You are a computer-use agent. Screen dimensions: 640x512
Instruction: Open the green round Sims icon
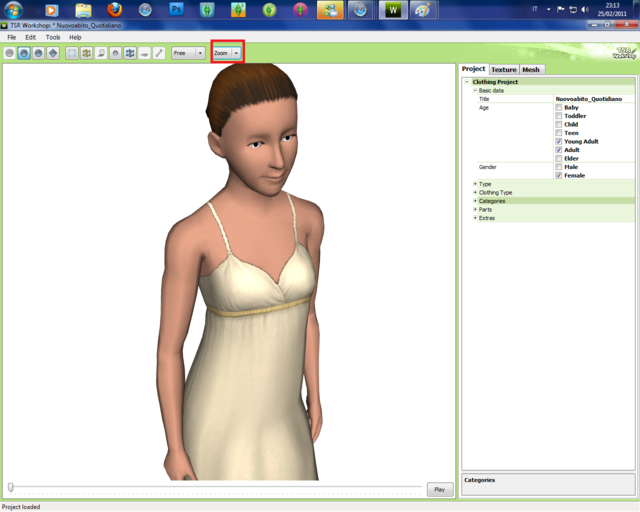coord(269,10)
